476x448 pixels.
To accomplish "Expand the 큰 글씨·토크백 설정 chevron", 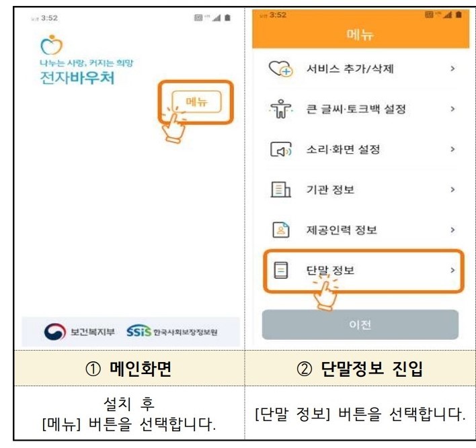I will (x=452, y=109).
